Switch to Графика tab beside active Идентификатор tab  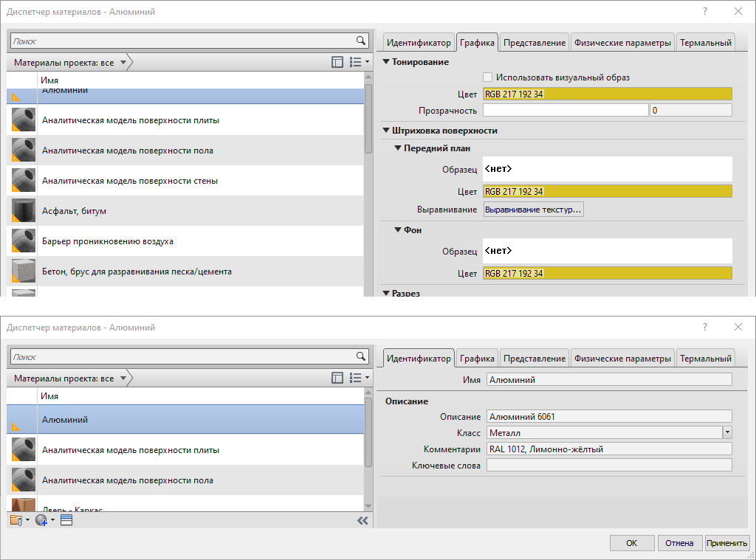tap(477, 359)
